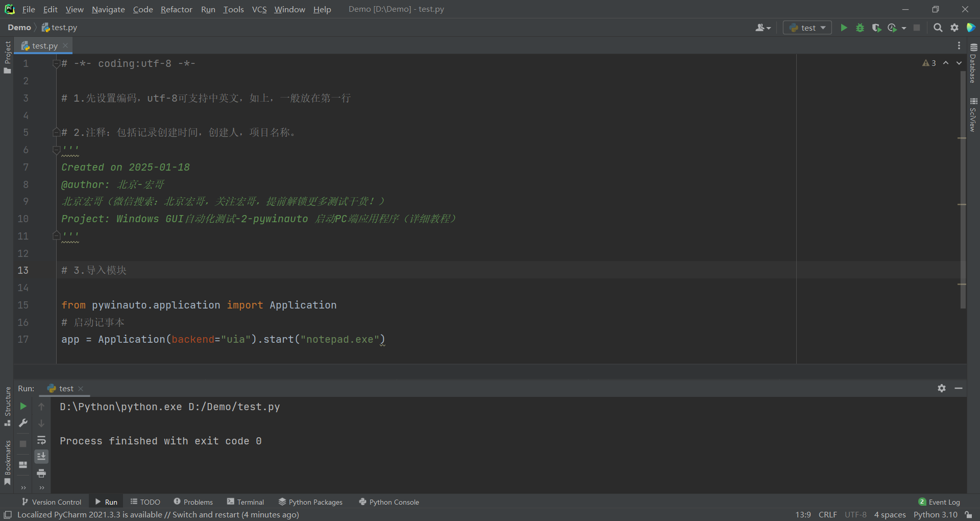This screenshot has height=521, width=980.
Task: Close the test.py editor tab
Action: pos(65,45)
